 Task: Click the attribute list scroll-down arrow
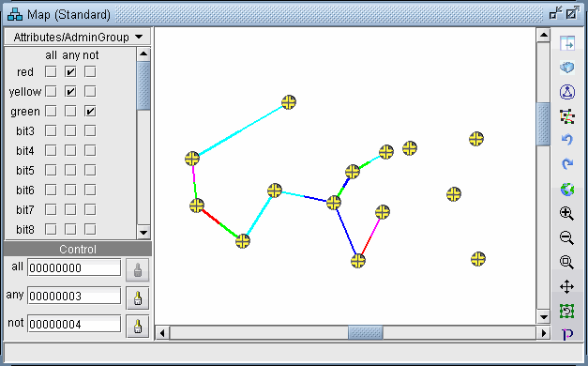point(143,233)
